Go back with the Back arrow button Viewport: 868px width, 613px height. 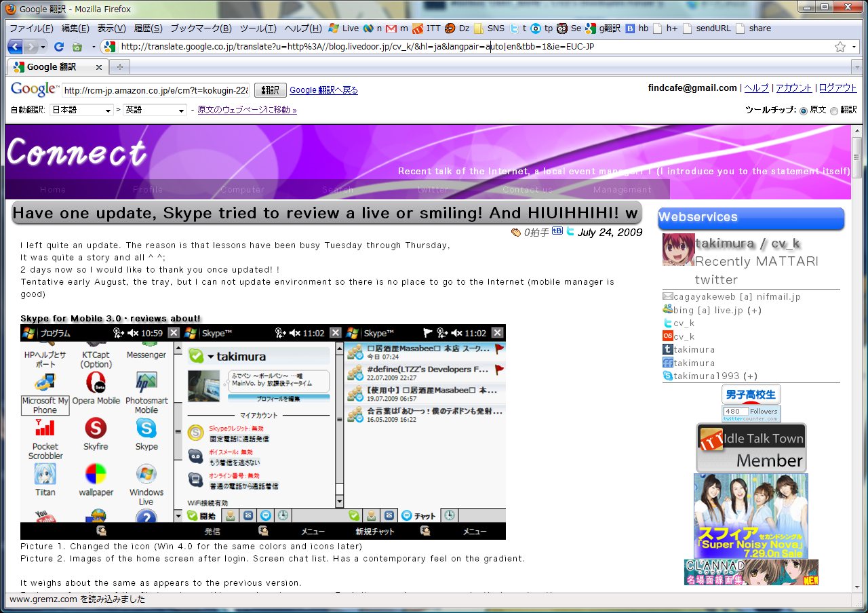tap(15, 47)
